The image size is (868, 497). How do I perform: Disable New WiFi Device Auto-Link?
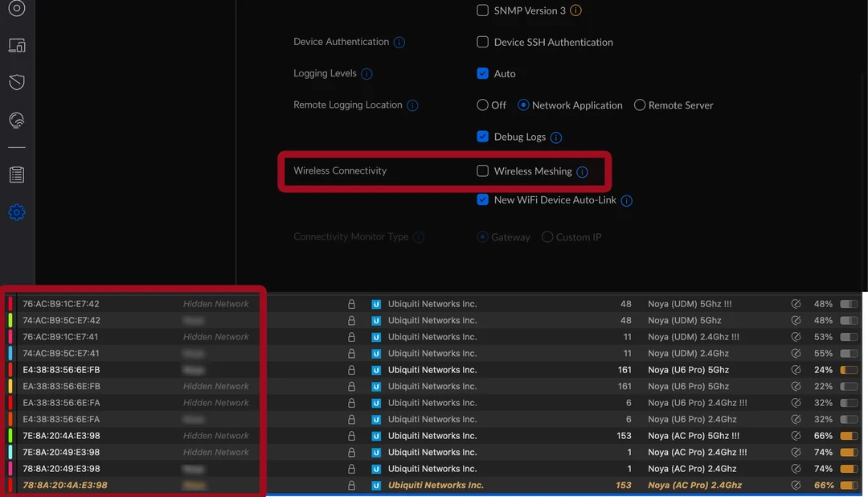coord(482,200)
